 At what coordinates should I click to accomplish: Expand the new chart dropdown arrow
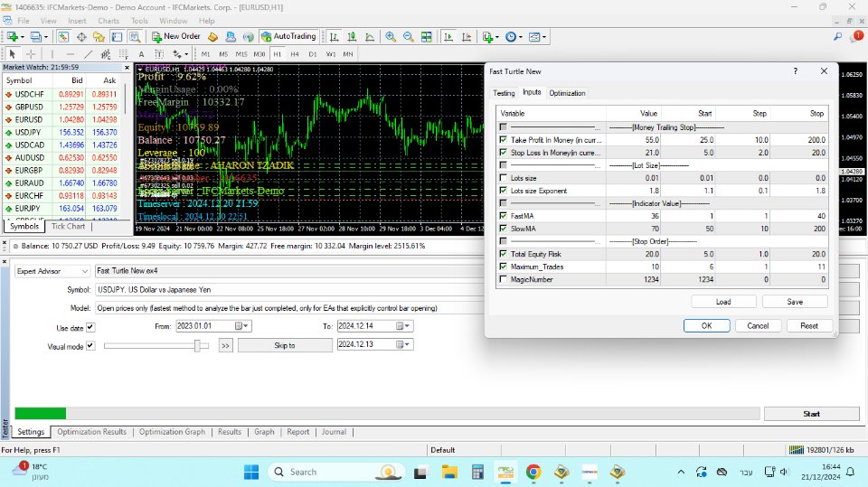22,37
